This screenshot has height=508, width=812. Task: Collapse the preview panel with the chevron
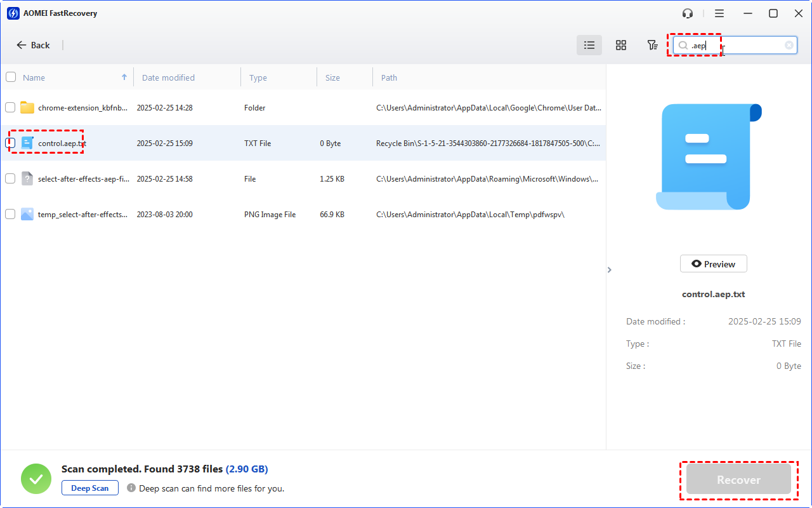[610, 270]
